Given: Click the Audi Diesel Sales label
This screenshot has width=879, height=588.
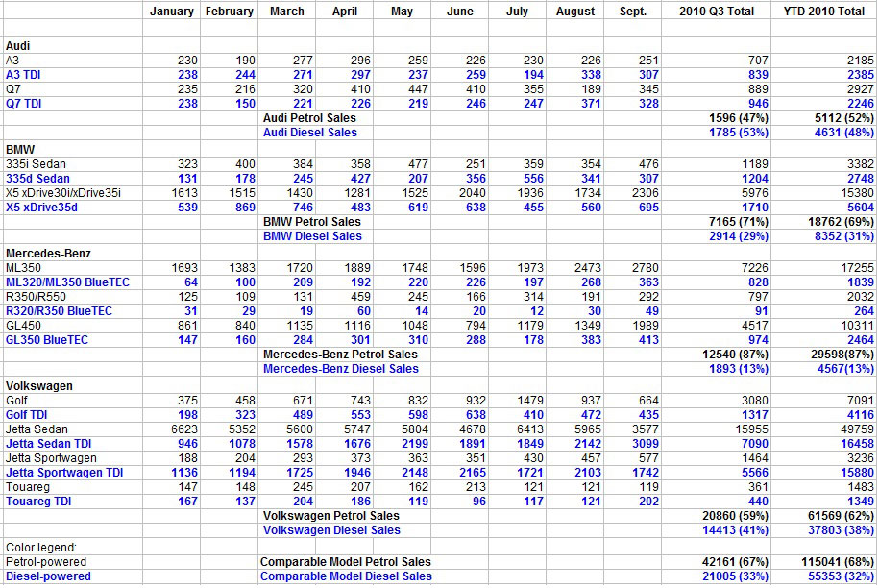Looking at the screenshot, I should pyautogui.click(x=310, y=133).
